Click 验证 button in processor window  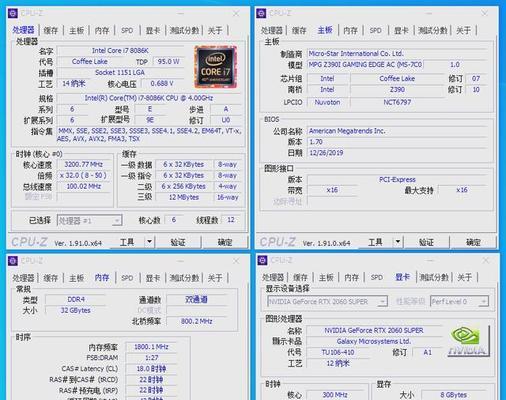click(178, 242)
